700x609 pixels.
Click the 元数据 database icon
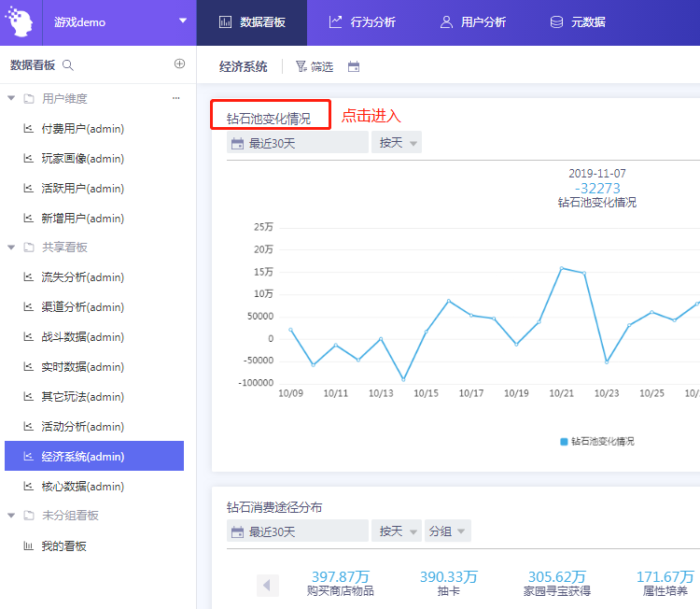[x=556, y=21]
